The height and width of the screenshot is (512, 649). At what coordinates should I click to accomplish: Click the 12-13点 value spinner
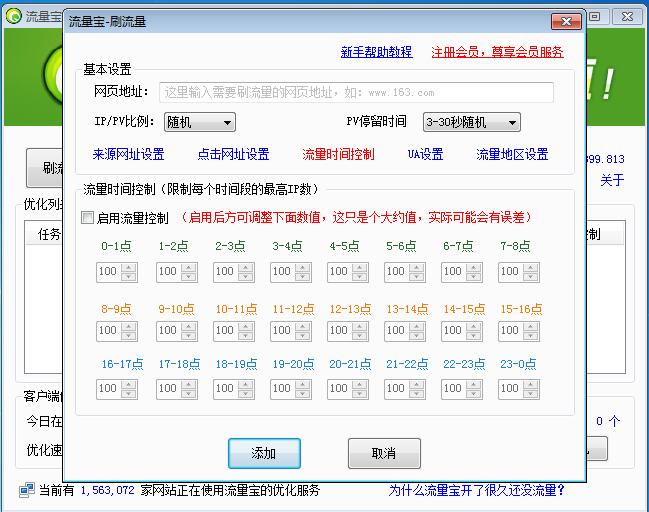pyautogui.click(x=348, y=331)
